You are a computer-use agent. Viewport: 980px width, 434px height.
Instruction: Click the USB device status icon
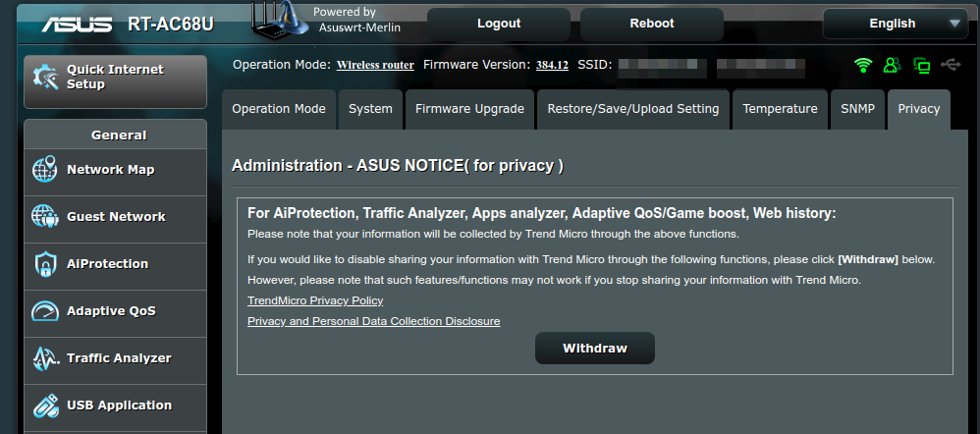[x=951, y=65]
